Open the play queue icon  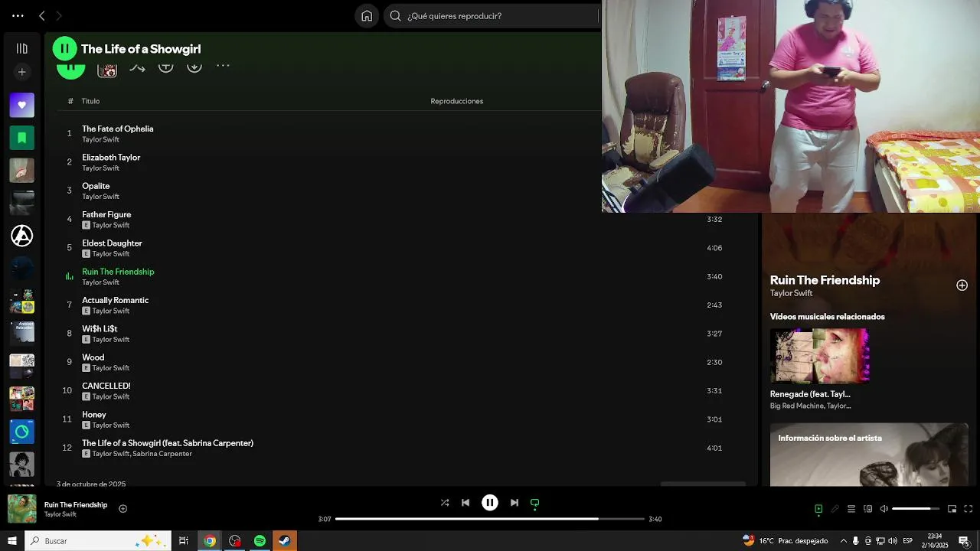point(851,509)
